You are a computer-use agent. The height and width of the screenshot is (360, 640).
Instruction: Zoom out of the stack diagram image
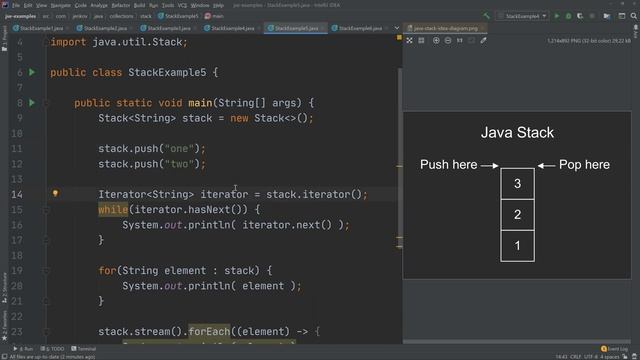(448, 40)
